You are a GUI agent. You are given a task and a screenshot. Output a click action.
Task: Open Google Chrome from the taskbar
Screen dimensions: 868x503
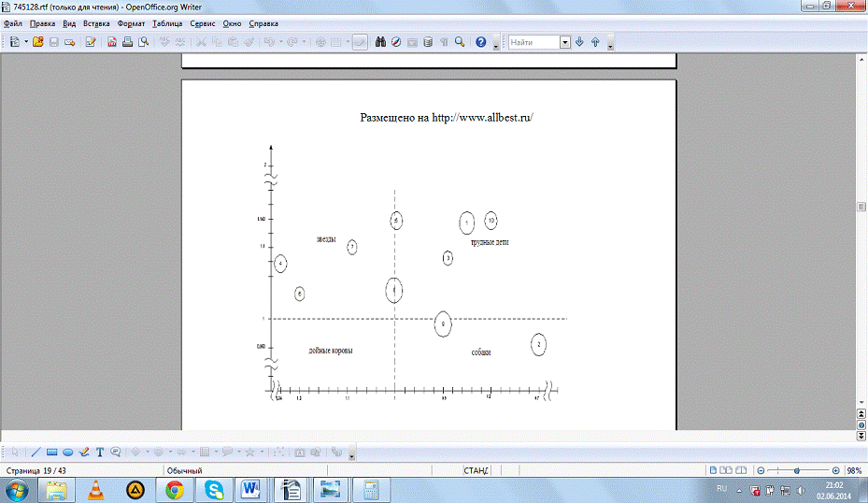tap(175, 489)
